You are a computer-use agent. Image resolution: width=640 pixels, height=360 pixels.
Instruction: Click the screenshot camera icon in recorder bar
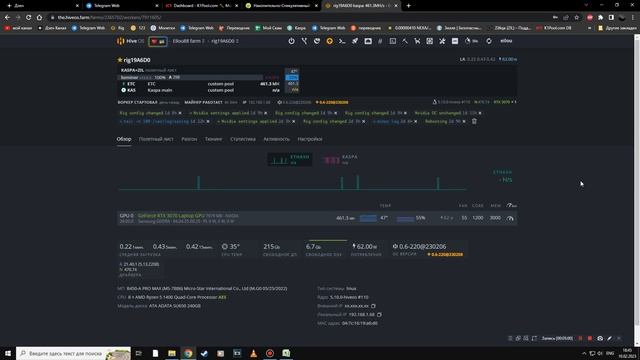coord(600,338)
